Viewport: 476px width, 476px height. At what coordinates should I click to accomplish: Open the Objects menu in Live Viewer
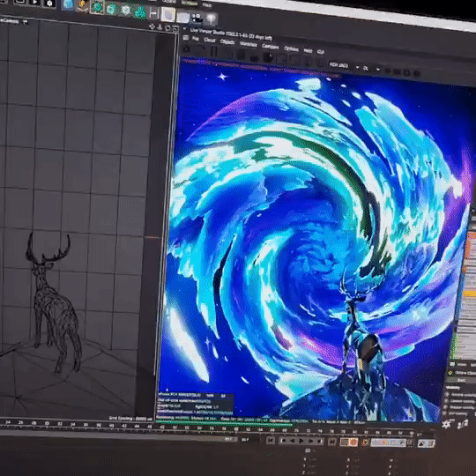pos(227,42)
